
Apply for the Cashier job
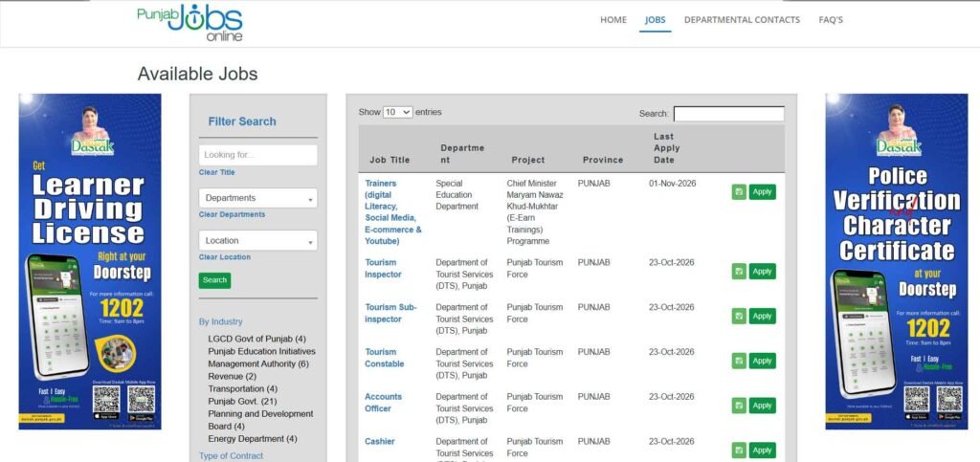[762, 451]
